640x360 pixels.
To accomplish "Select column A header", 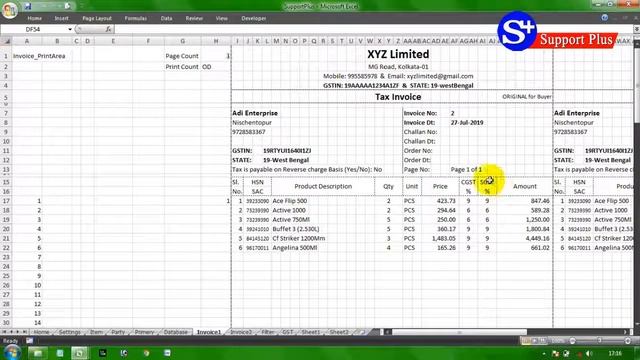I will (x=27, y=41).
